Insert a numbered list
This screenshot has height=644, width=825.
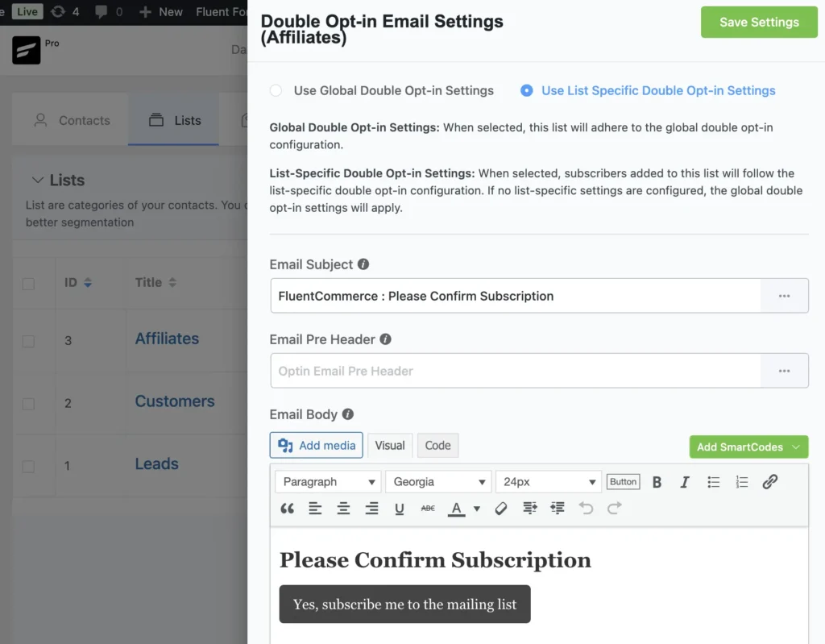point(742,482)
